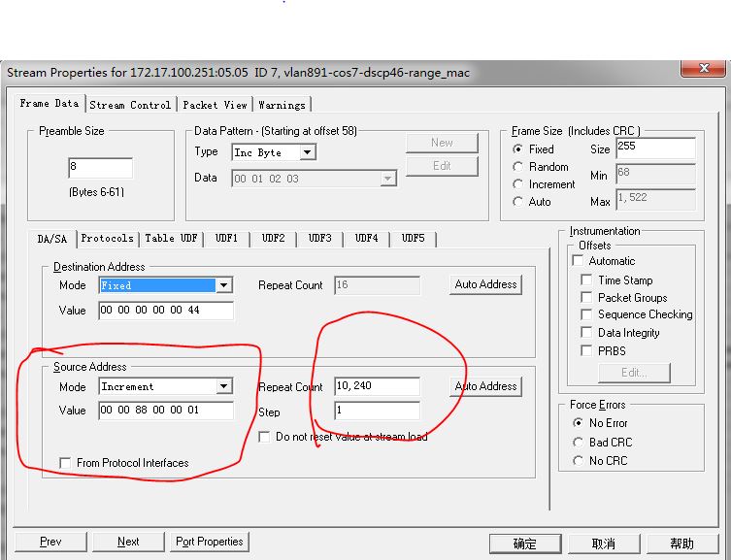Click the Preamble Size input field
Image resolution: width=731 pixels, height=560 pixels.
tap(100, 167)
